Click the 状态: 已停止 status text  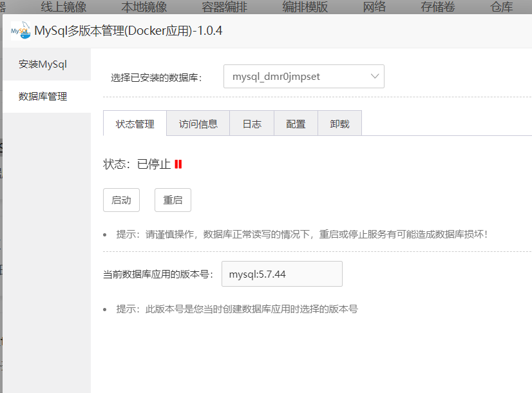137,164
